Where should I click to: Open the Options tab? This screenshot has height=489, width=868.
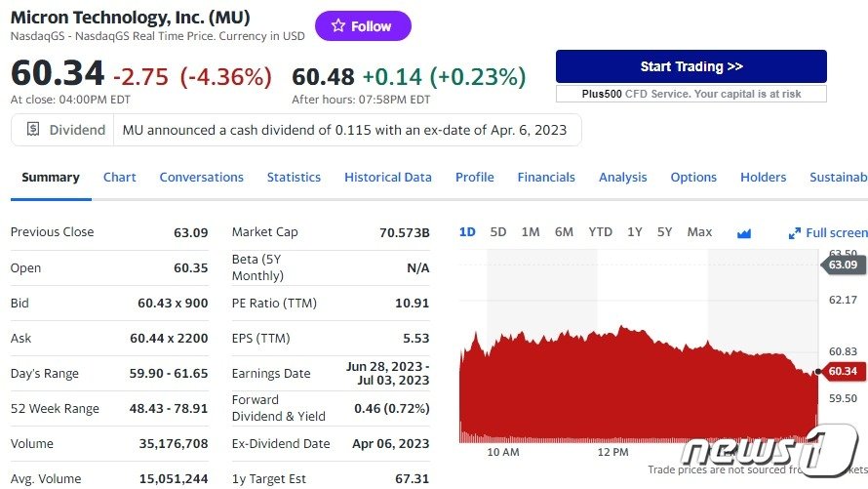point(693,178)
